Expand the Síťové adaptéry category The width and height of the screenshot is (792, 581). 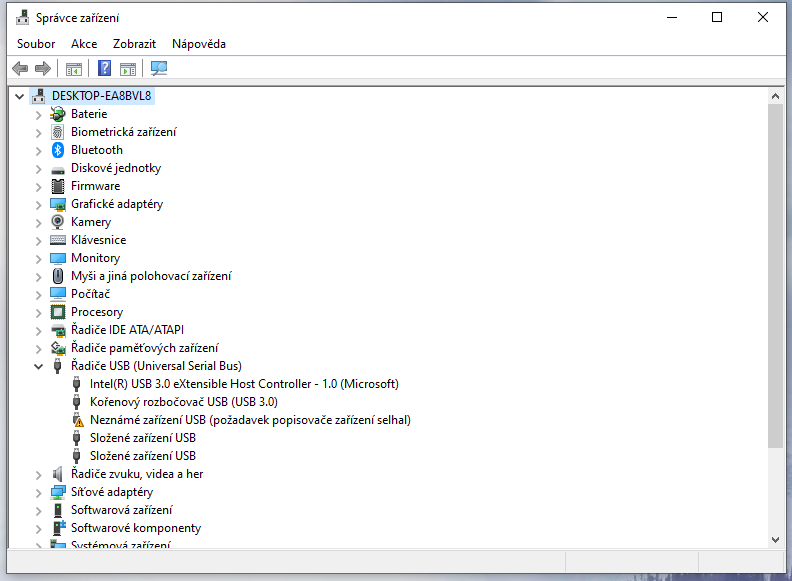pos(39,492)
